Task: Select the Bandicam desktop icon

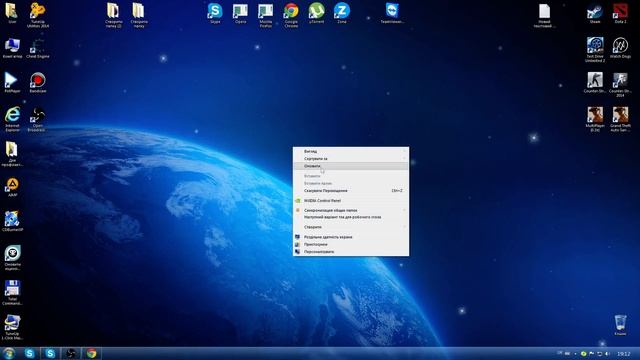Action: [x=38, y=82]
